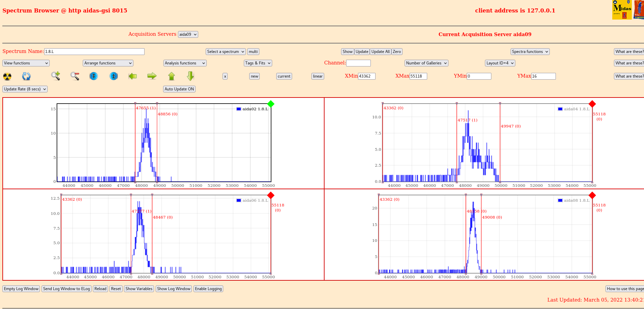The image size is (644, 309).
Task: Click Send Log Window to ELog
Action: (x=67, y=289)
